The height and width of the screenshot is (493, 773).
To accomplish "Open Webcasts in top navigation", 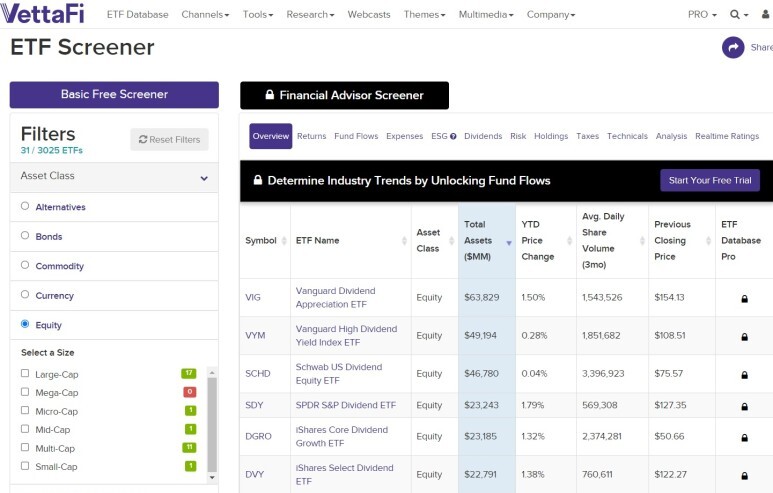I will [369, 15].
